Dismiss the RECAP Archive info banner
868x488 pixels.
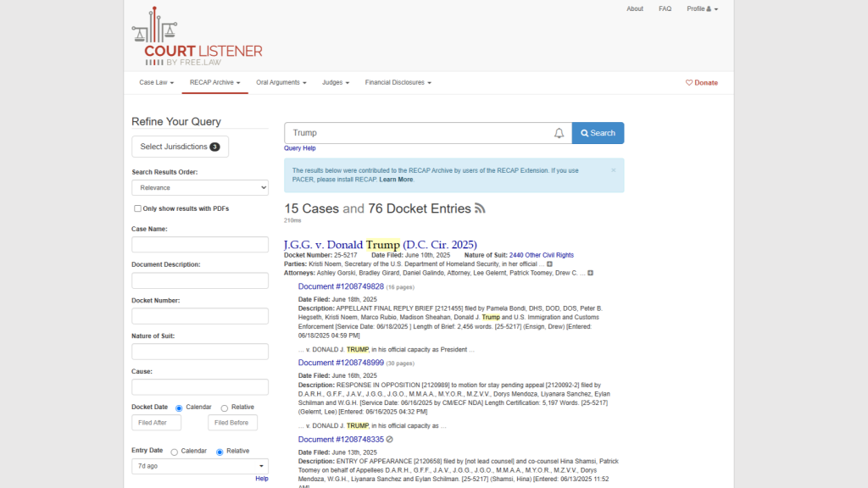pos(614,169)
